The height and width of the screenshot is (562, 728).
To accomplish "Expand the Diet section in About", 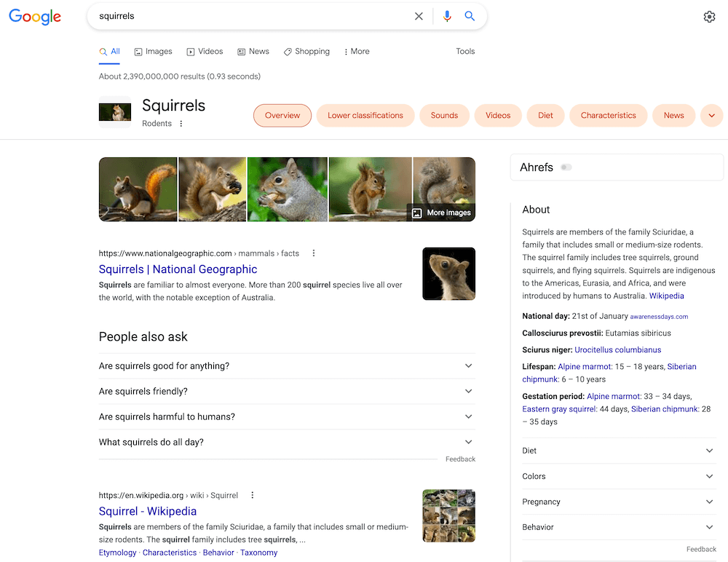I will [619, 451].
